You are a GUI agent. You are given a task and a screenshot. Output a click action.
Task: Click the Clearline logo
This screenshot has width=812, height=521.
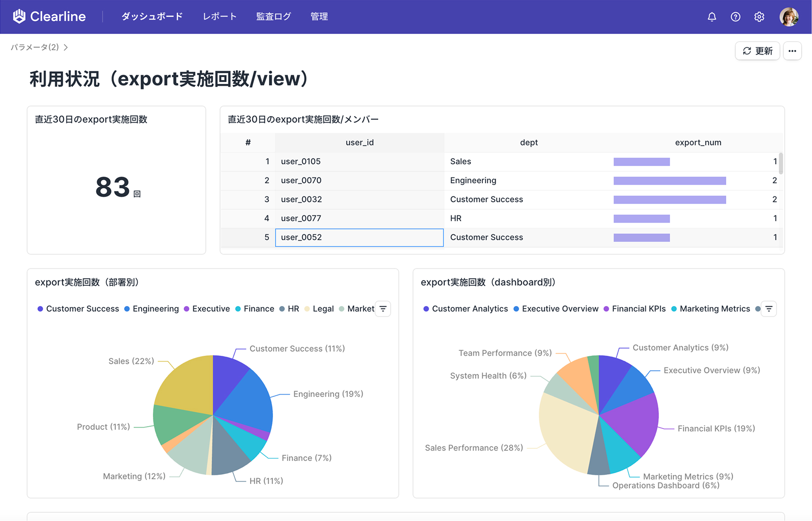pos(49,16)
